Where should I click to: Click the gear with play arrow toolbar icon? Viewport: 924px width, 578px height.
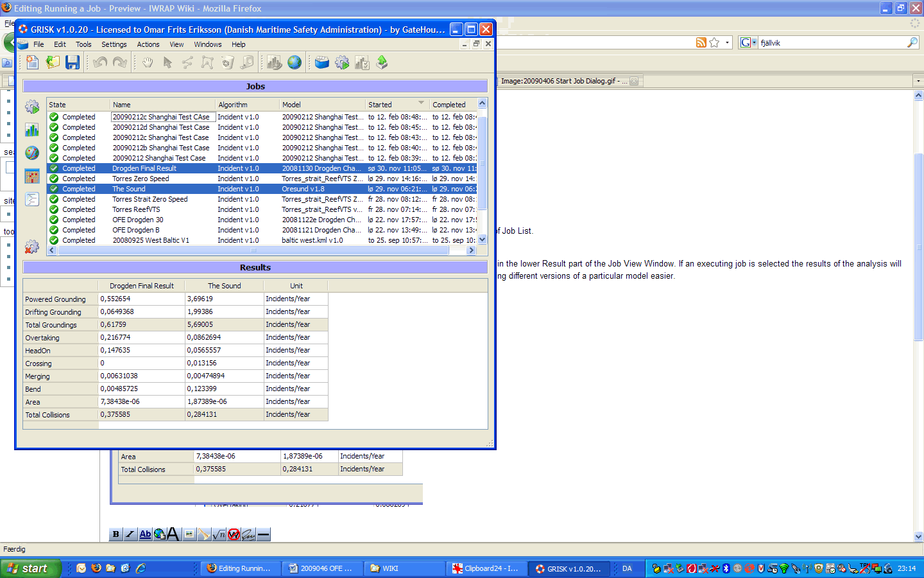click(x=342, y=62)
